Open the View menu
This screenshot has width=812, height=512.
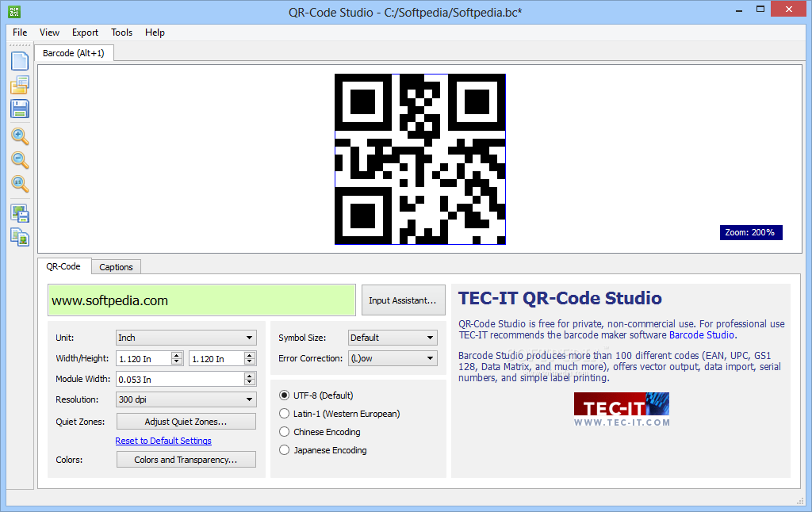click(x=49, y=32)
